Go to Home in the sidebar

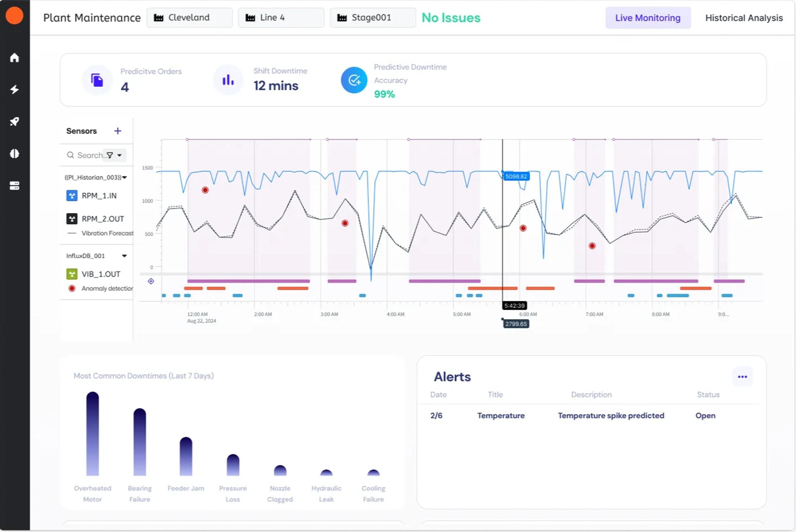click(14, 58)
